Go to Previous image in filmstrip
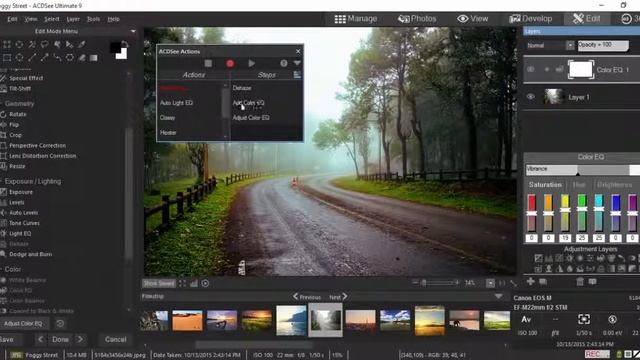Screen dimensions: 640x360 [x=307, y=297]
